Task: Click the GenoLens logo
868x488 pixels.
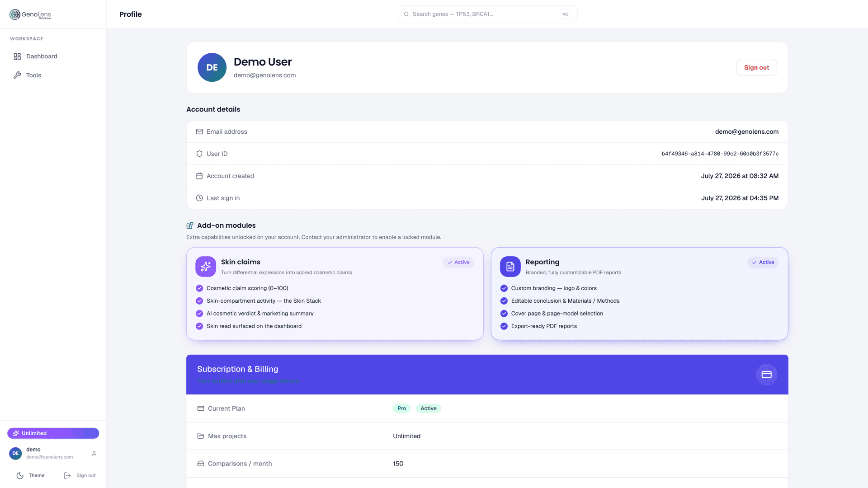Action: (x=30, y=14)
